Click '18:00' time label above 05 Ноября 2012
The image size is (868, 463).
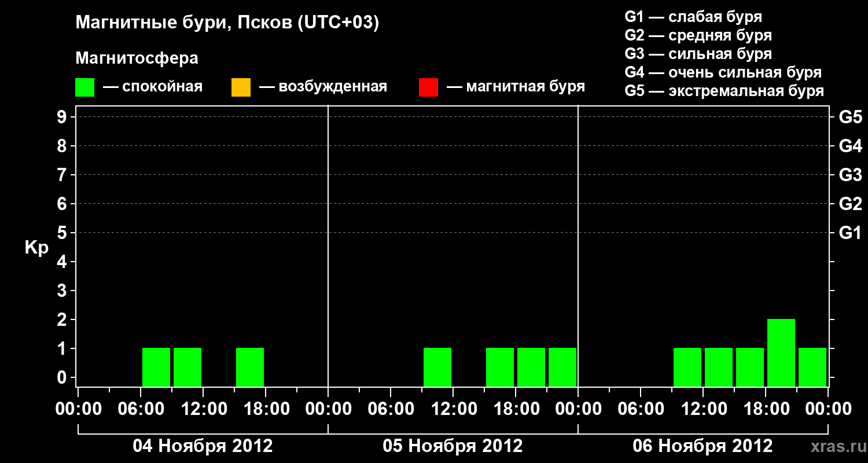pyautogui.click(x=516, y=409)
